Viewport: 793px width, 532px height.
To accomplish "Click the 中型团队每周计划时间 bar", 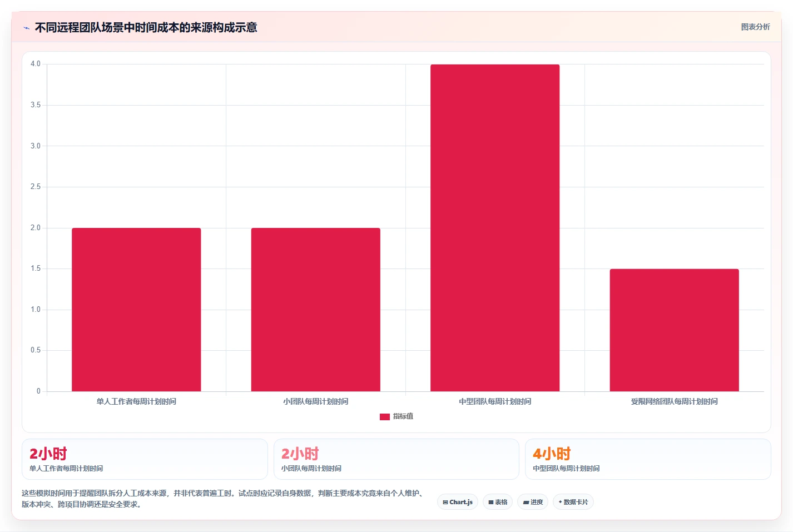I will point(495,228).
